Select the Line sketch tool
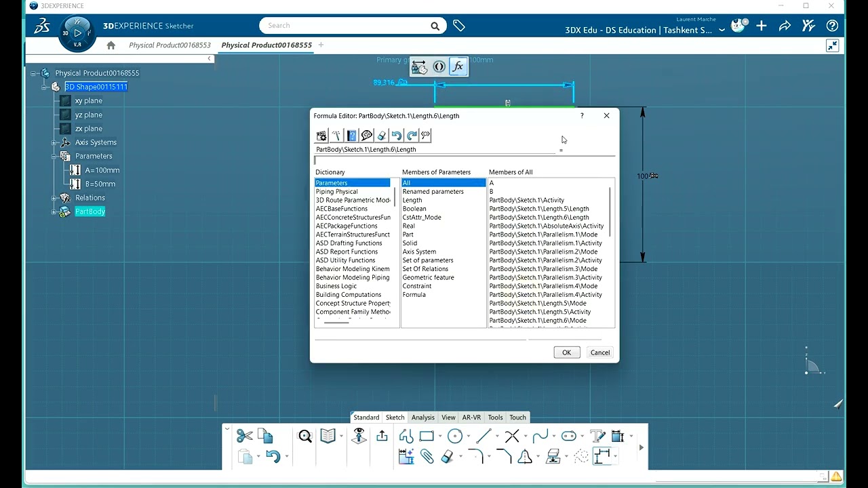 (484, 436)
